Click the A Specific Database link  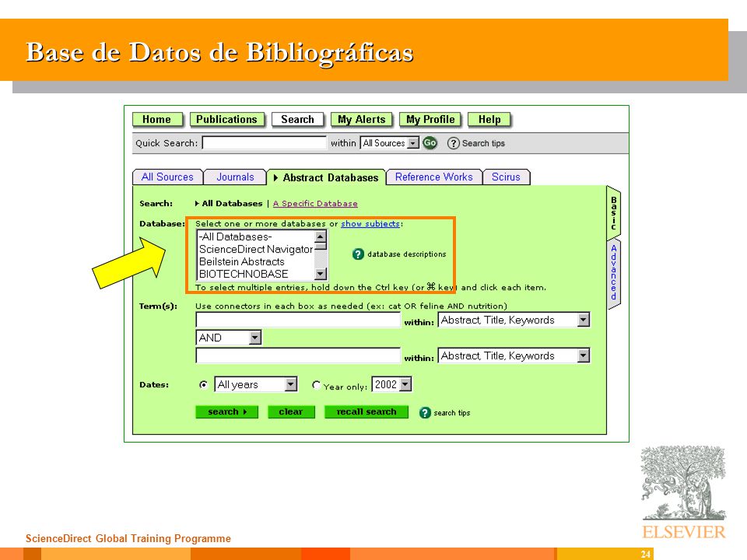[x=315, y=203]
